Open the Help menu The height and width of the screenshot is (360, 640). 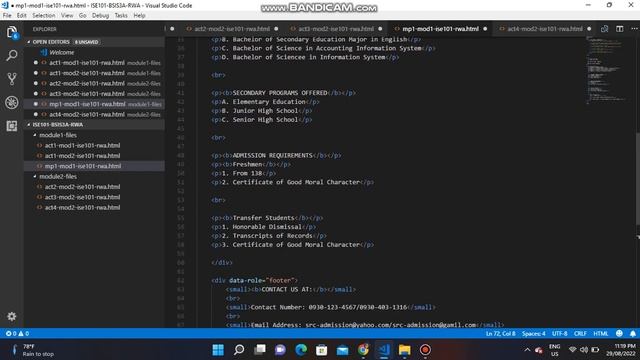[139, 16]
